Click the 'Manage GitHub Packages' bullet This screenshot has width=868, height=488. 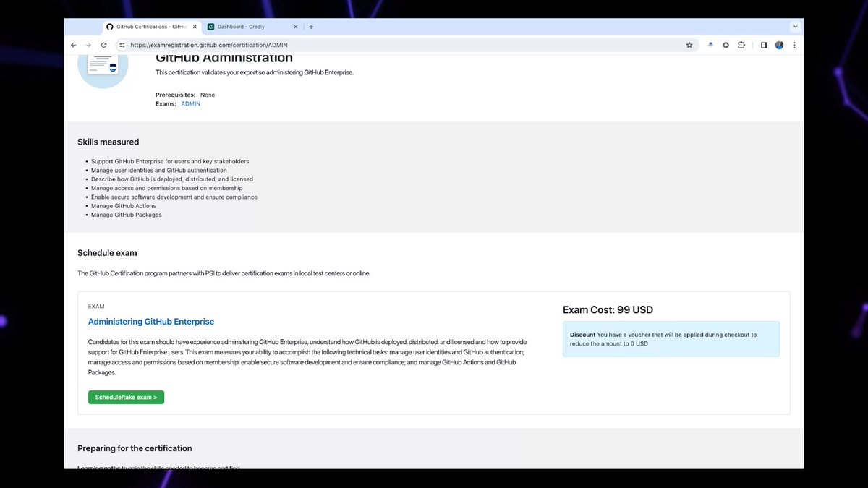[x=127, y=215]
